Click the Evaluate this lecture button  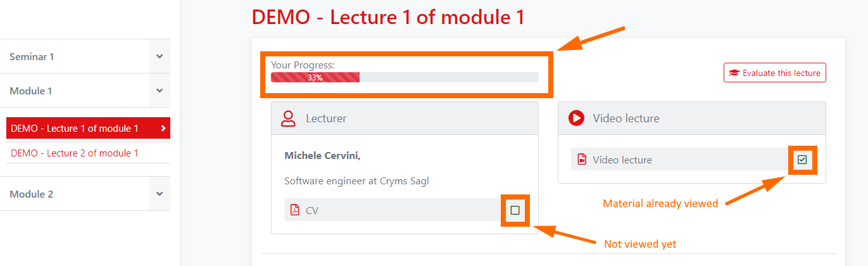(x=775, y=73)
